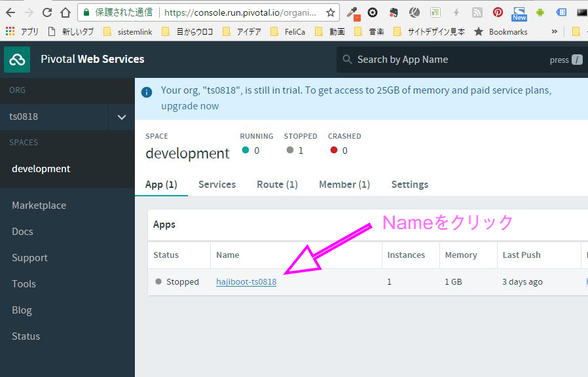The width and height of the screenshot is (588, 377).
Task: Open the 目からウロコ bookmark folder
Action: pos(187,32)
